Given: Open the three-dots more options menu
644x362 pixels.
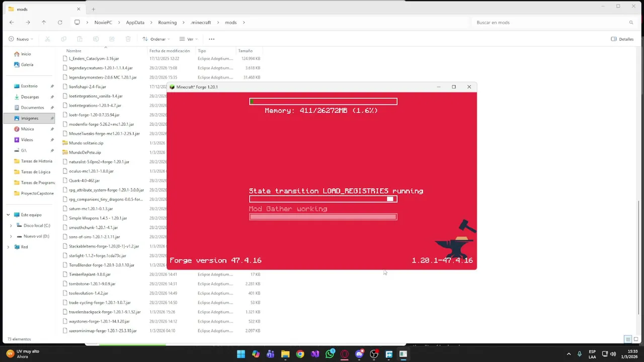Looking at the screenshot, I should (211, 39).
